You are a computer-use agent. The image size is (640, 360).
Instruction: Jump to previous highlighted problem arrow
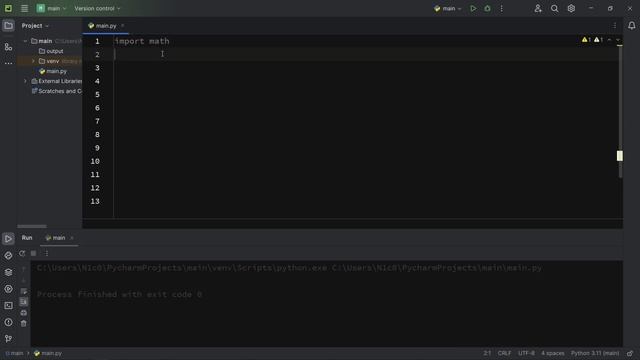[x=609, y=40]
